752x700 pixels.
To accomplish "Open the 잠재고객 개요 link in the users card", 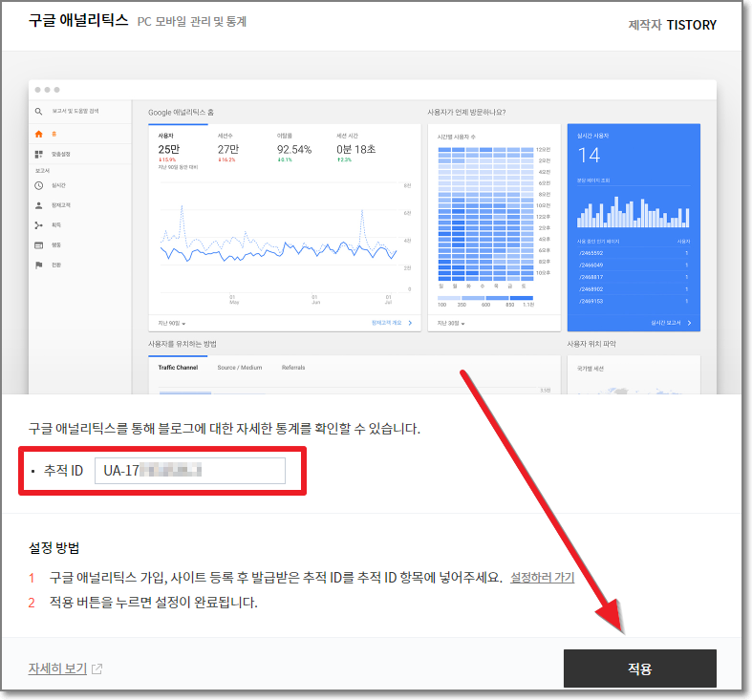I will (x=387, y=323).
